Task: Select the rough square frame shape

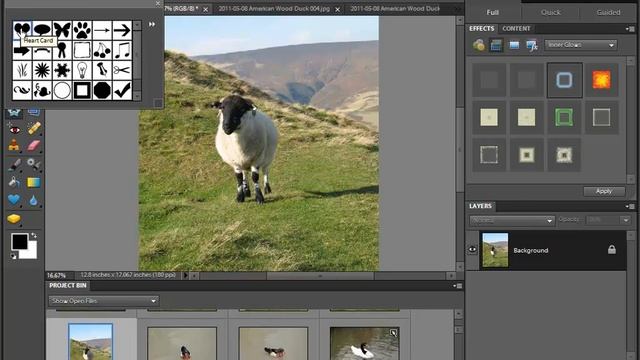Action: [82, 50]
